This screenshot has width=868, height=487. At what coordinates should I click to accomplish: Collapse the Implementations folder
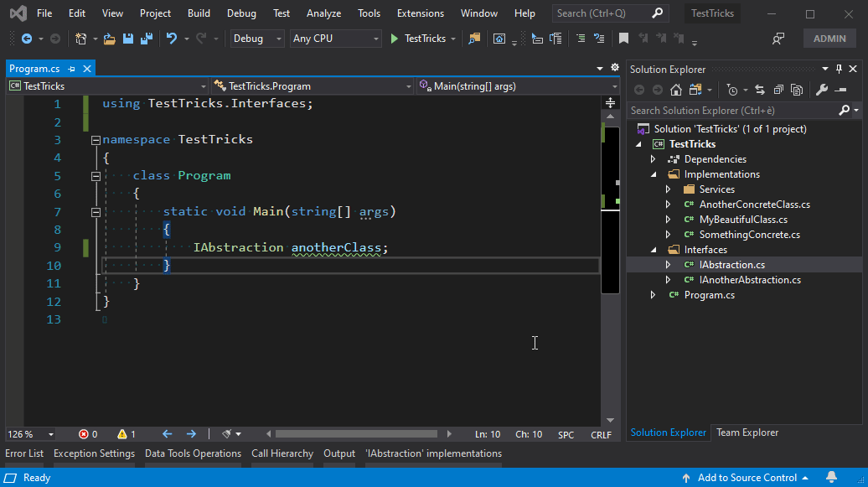(x=654, y=174)
